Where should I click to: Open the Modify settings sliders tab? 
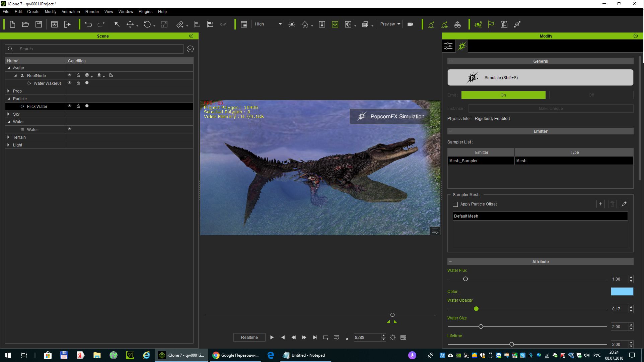(x=448, y=46)
